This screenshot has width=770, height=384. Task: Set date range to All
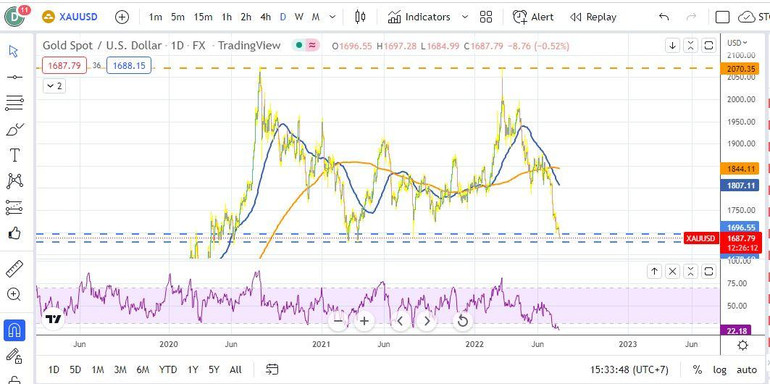[236, 370]
